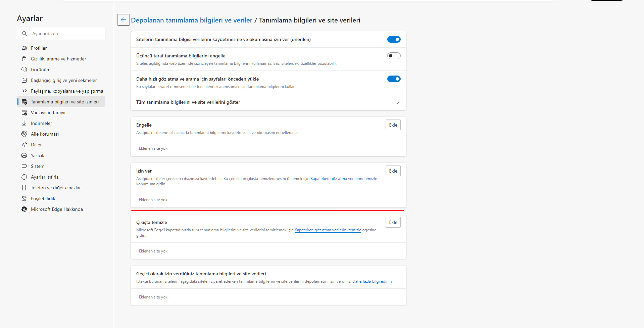Open Başlangıç, giriş ve yeni sekmeler section

point(61,80)
